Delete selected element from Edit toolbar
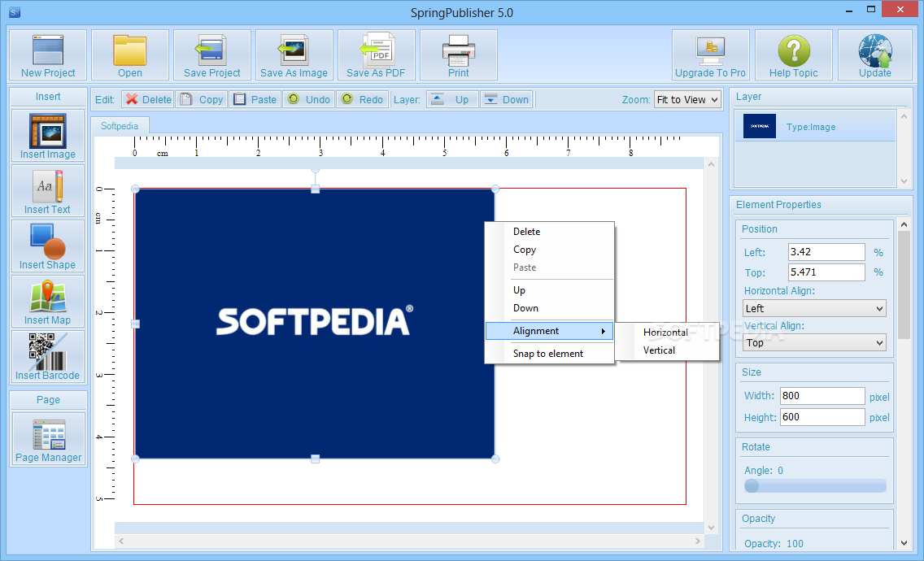Screen dimensions: 924x561 (x=148, y=99)
